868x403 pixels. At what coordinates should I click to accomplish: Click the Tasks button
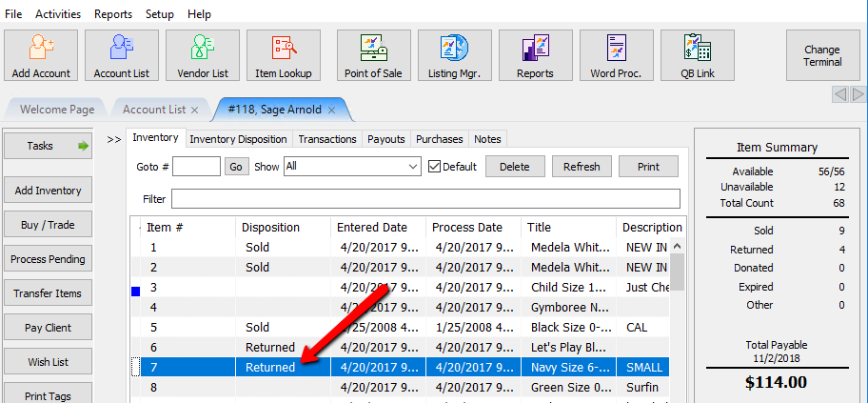coord(48,146)
